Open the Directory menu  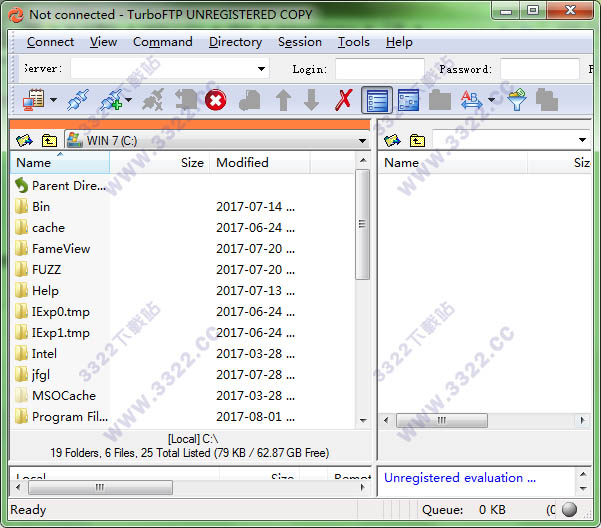[235, 42]
